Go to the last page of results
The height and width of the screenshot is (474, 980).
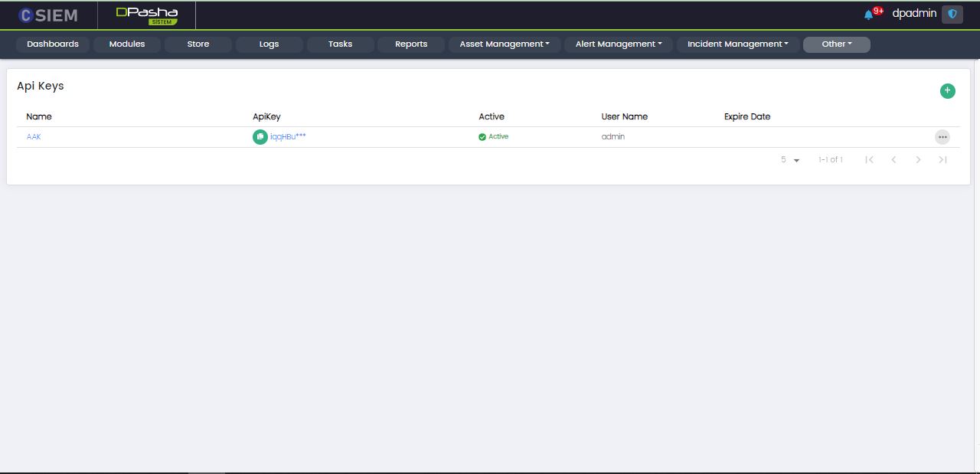pos(942,160)
